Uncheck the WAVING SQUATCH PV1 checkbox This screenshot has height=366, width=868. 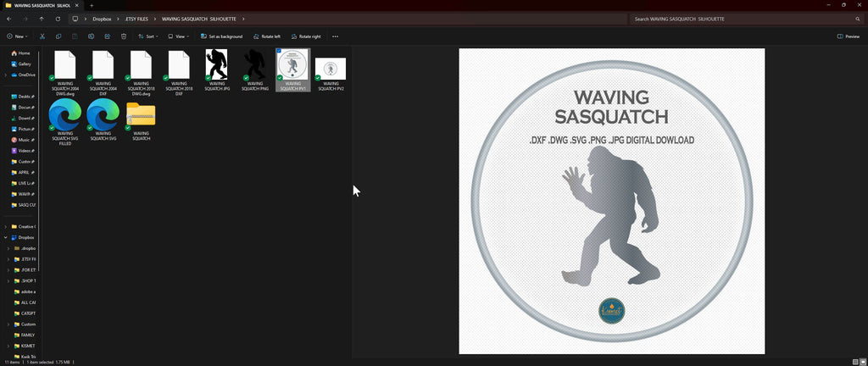[278, 51]
